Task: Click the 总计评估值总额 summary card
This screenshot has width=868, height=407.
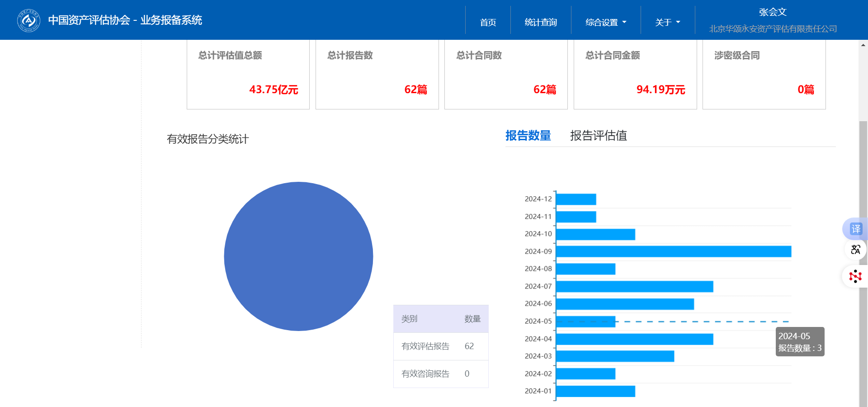Action: [x=248, y=75]
